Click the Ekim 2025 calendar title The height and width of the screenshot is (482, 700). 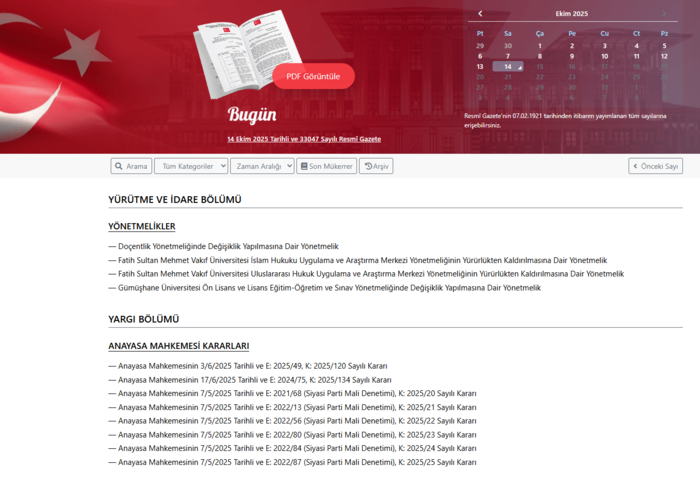tap(572, 14)
